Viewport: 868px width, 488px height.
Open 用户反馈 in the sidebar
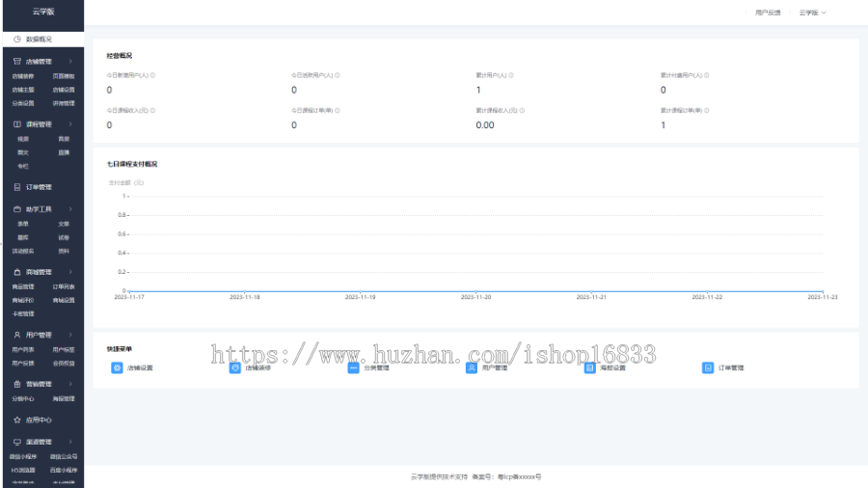pyautogui.click(x=23, y=364)
